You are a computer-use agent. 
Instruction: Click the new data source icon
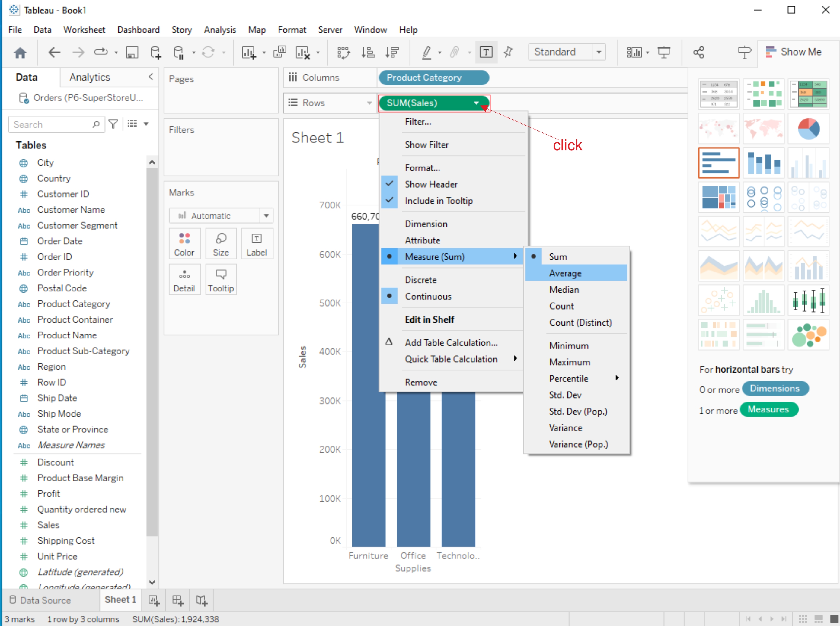click(156, 52)
